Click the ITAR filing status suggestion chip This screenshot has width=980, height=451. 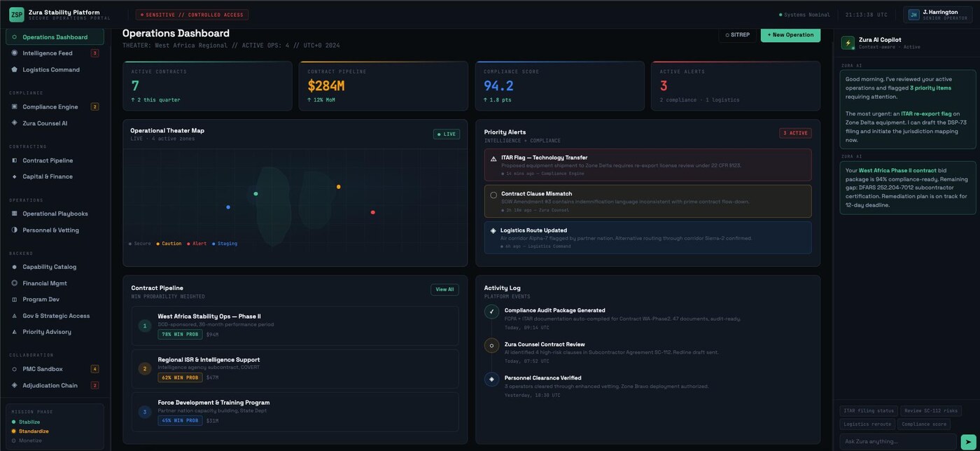coord(869,411)
